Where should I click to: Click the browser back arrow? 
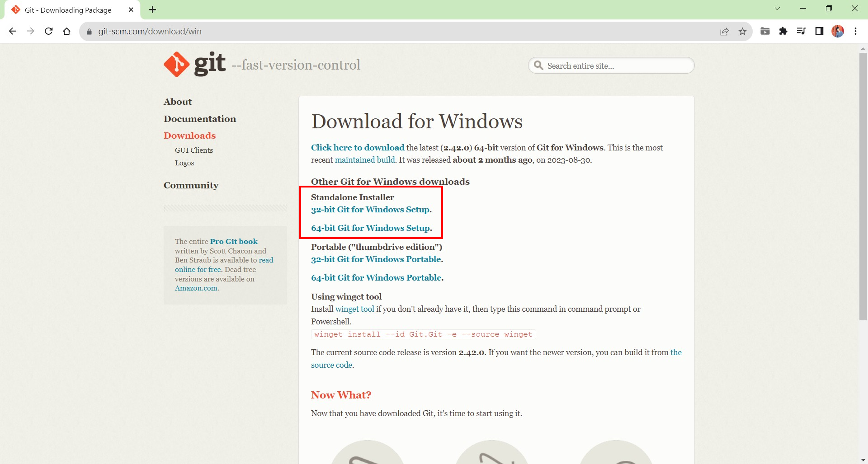pos(13,31)
